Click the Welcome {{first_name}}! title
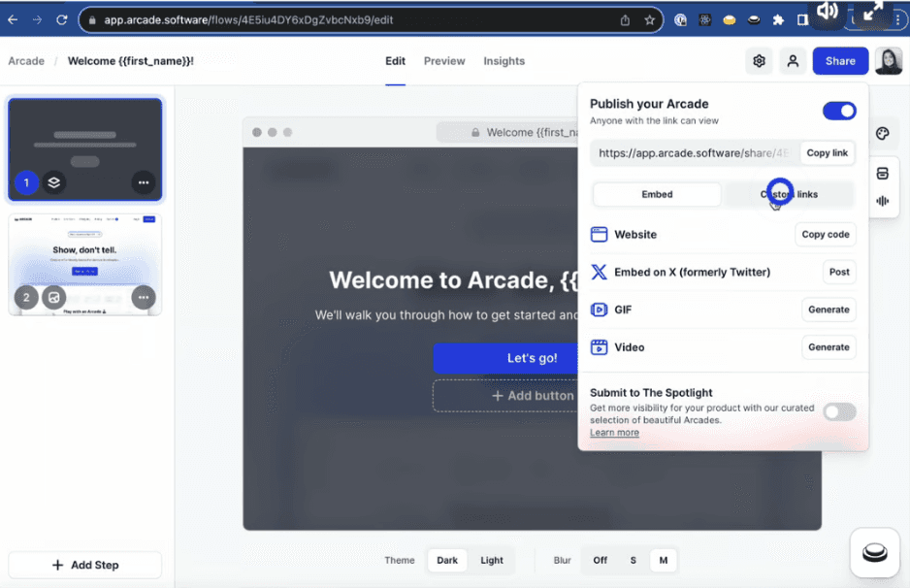 131,61
